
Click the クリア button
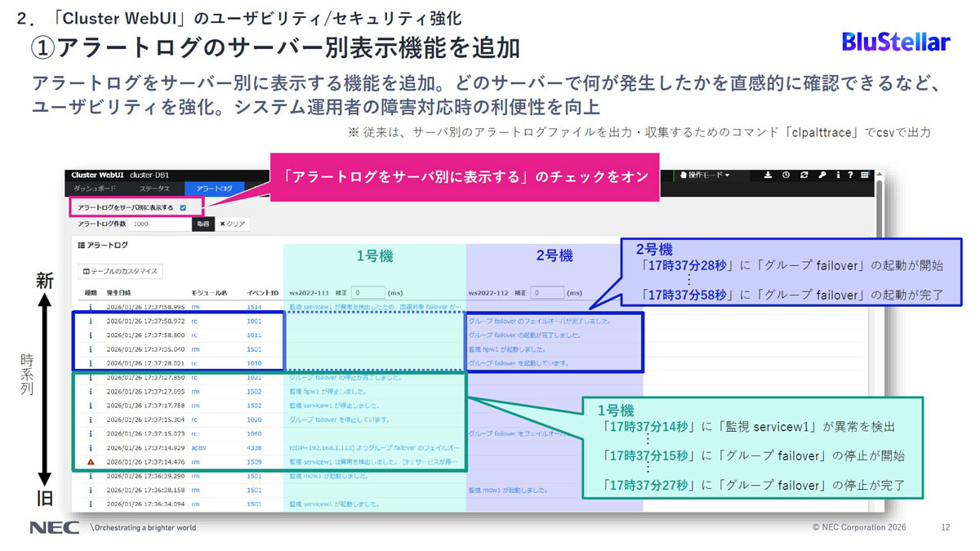[x=233, y=224]
